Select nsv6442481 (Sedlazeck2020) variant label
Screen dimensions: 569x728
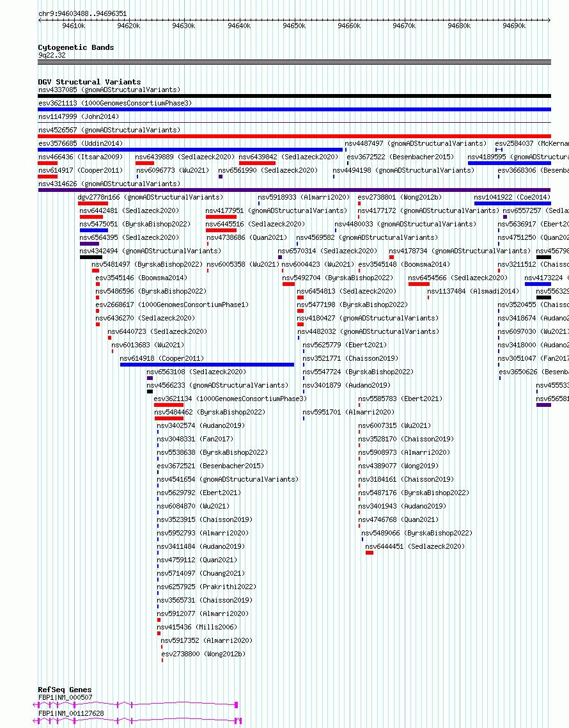tap(129, 210)
